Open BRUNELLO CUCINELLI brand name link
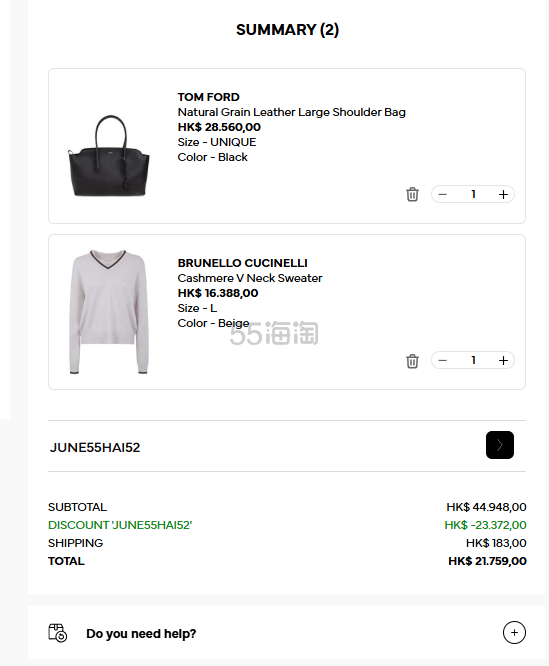This screenshot has height=666, width=549. click(x=242, y=263)
